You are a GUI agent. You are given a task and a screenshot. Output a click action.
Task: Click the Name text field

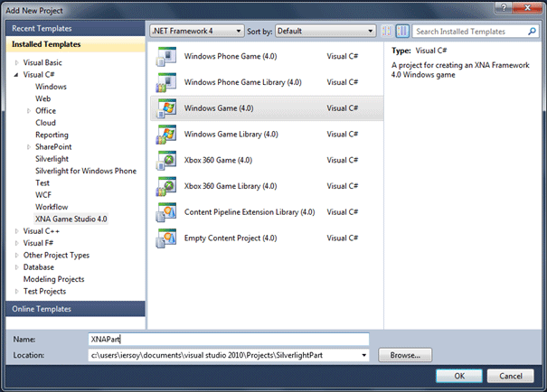[229, 340]
